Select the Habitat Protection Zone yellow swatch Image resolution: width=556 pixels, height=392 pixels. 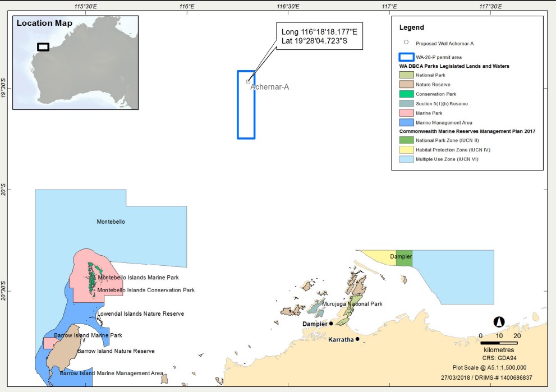click(x=406, y=150)
